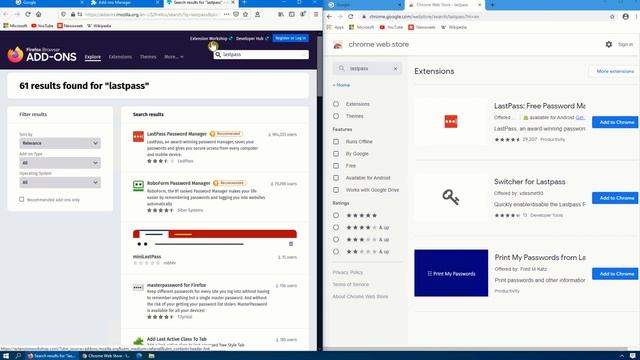Tick Recommended add-ons only checkbox

[22, 199]
